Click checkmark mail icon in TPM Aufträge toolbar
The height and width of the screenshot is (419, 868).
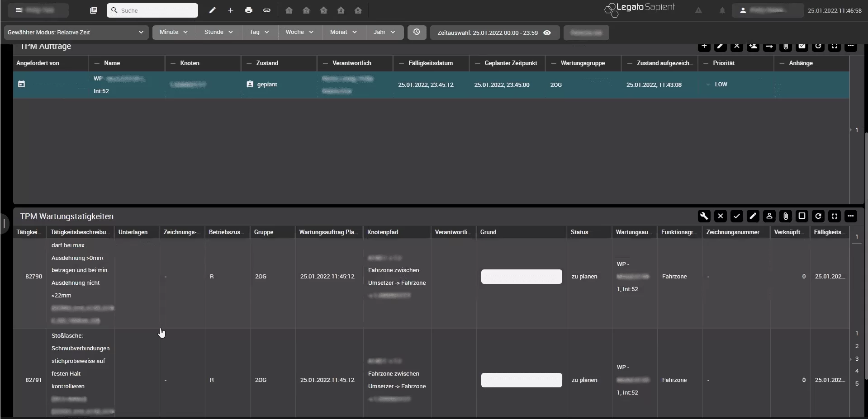[x=802, y=46]
